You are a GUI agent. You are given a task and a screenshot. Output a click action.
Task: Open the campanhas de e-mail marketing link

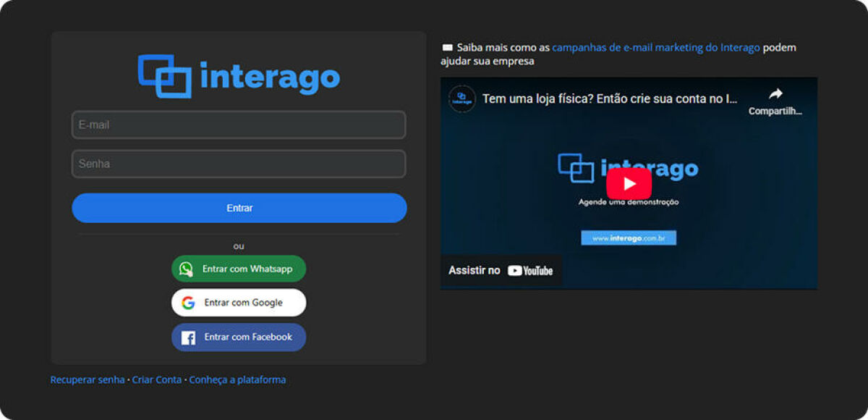click(655, 46)
